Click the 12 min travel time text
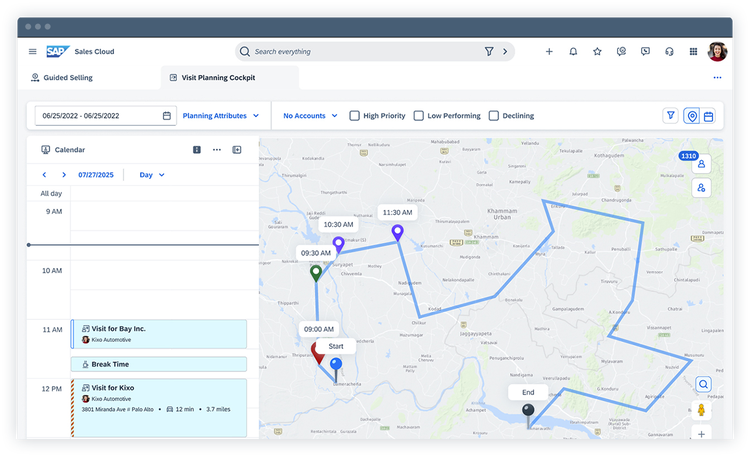 (x=185, y=409)
